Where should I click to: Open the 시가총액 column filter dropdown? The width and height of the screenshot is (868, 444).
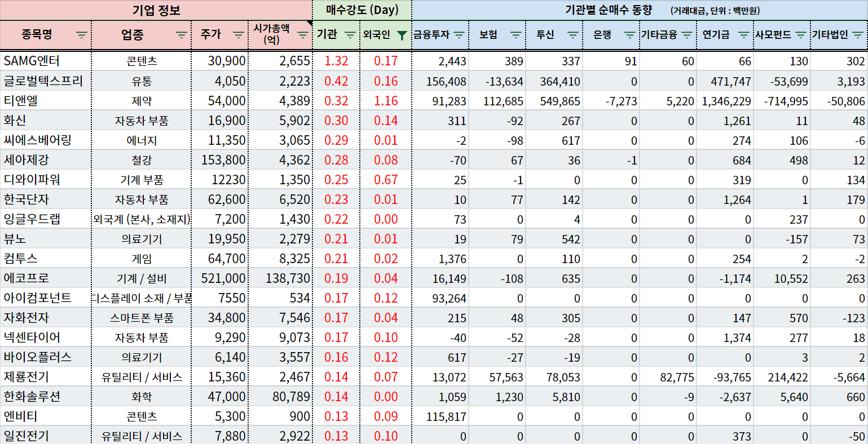click(303, 35)
